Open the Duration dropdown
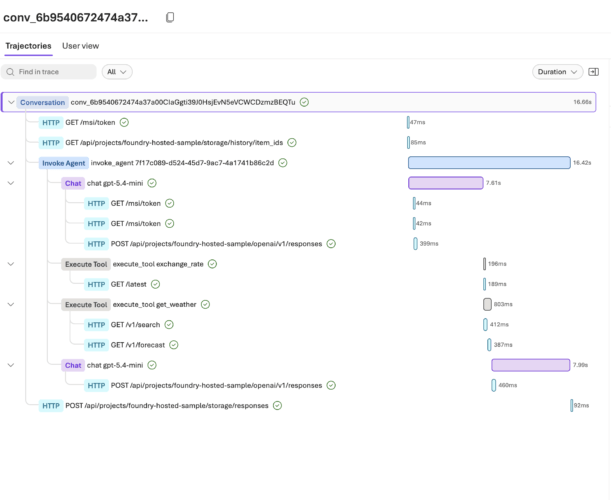 pyautogui.click(x=557, y=72)
